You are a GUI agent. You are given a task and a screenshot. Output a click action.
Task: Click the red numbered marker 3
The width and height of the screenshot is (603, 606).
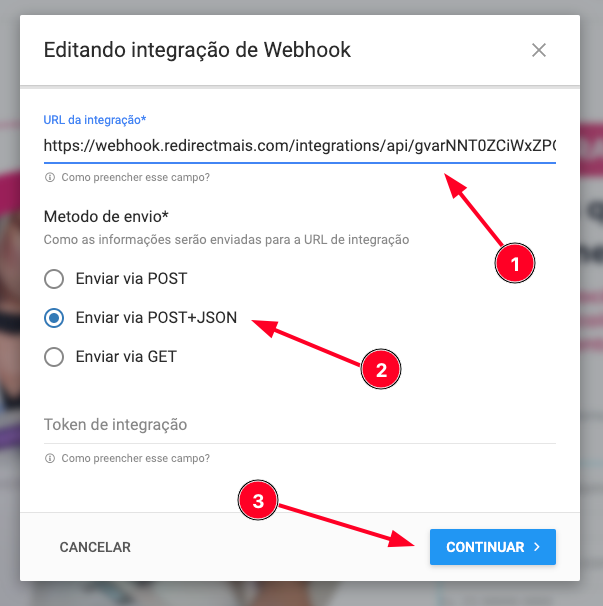(258, 500)
